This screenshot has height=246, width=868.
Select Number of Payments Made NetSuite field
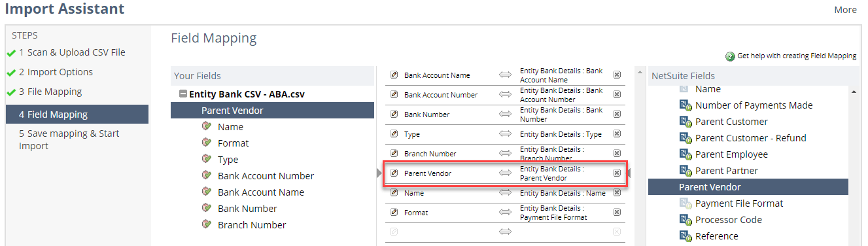click(754, 105)
